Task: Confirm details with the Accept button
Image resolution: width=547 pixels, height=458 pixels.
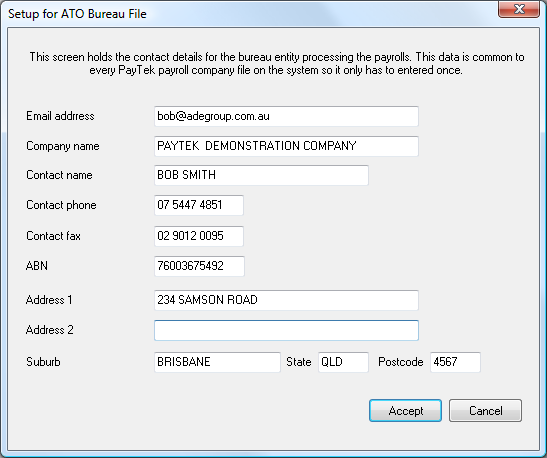Action: coord(405,411)
